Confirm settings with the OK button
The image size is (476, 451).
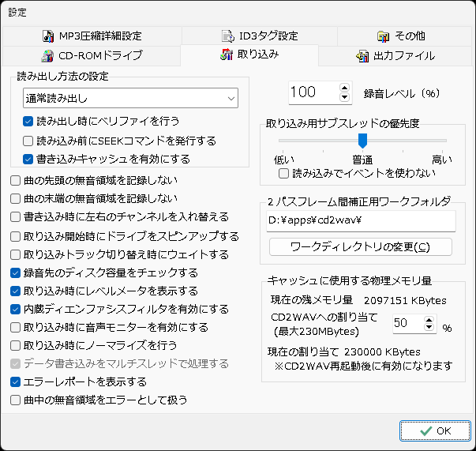[x=435, y=430]
